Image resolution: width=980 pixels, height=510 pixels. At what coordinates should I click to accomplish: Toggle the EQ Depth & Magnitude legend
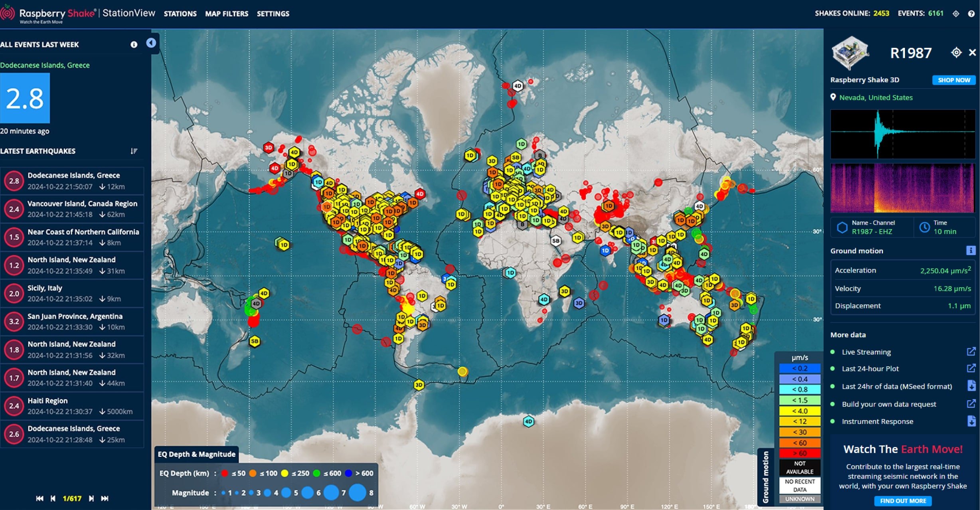(x=197, y=454)
